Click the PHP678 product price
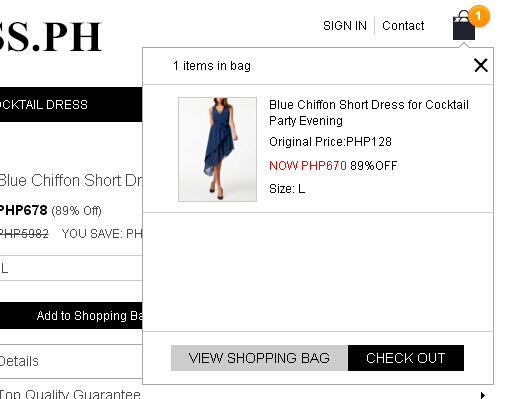The width and height of the screenshot is (525, 399). [23, 210]
